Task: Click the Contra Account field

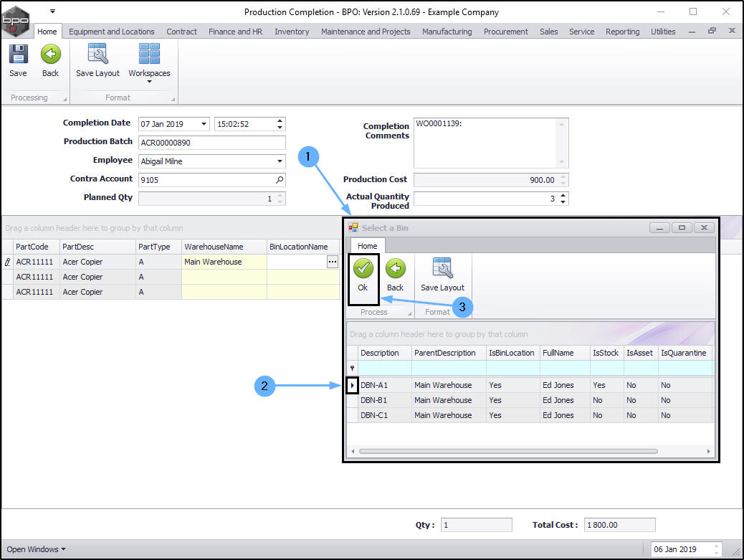Action: 211,180
